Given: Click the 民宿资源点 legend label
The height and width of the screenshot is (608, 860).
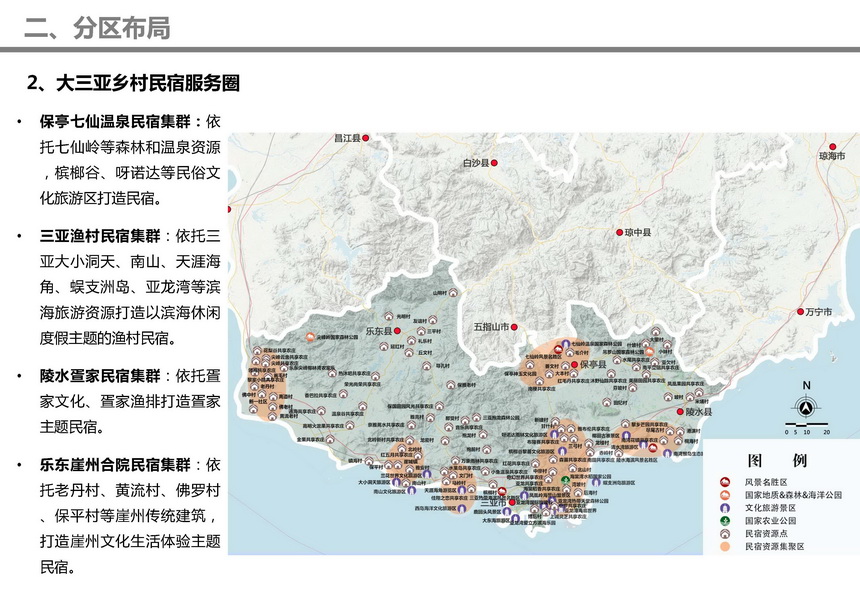Looking at the screenshot, I should 766,533.
